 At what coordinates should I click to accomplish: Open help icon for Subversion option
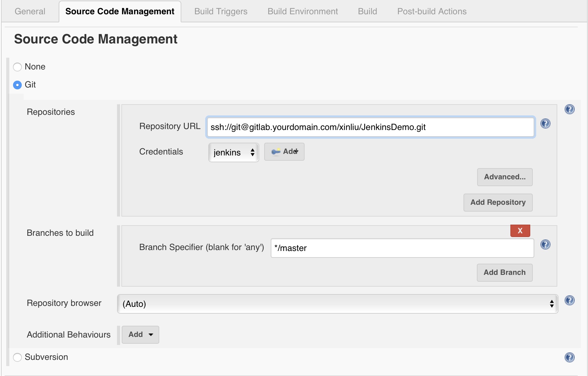pos(569,357)
